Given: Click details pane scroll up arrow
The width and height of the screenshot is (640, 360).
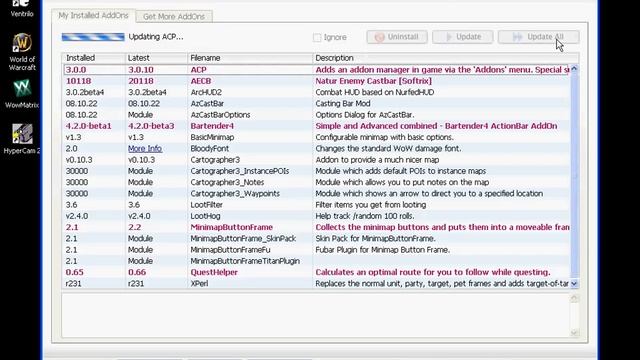Looking at the screenshot, I should point(574,299).
